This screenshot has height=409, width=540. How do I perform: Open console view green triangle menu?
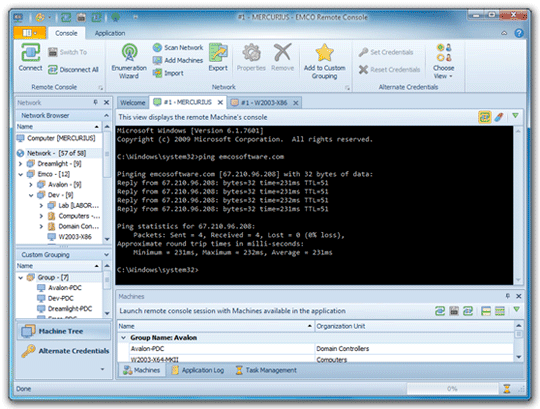tap(515, 116)
